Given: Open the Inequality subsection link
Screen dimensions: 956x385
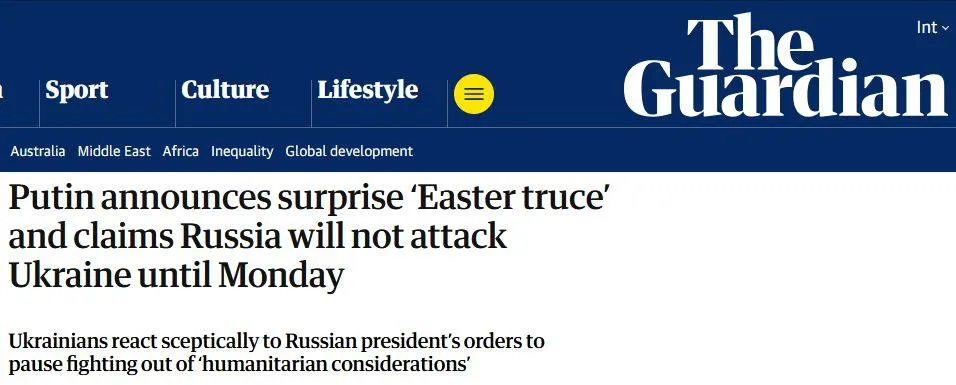Looking at the screenshot, I should [x=242, y=151].
